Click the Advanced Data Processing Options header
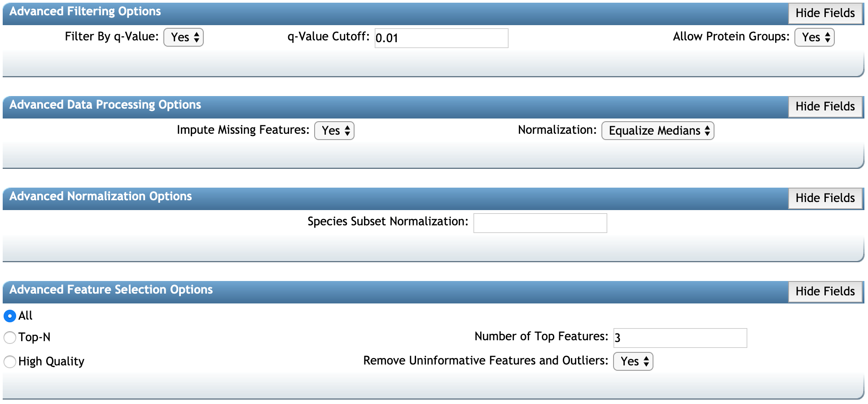This screenshot has height=404, width=868. [x=106, y=105]
